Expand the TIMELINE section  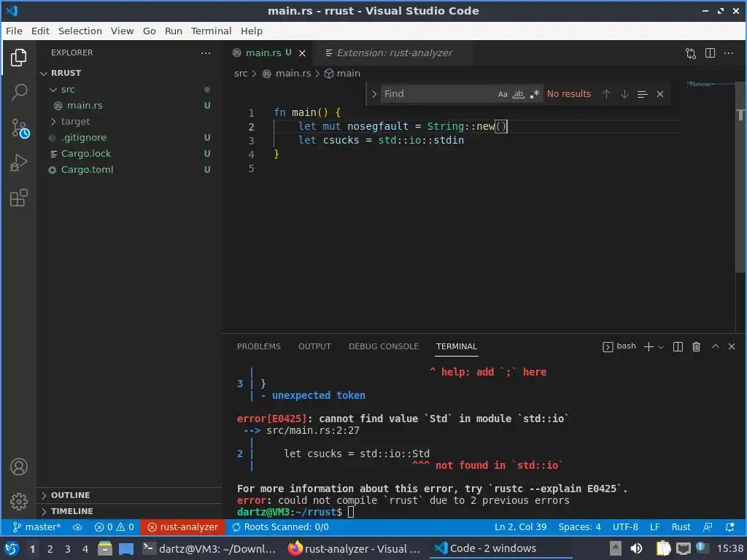coord(72,511)
